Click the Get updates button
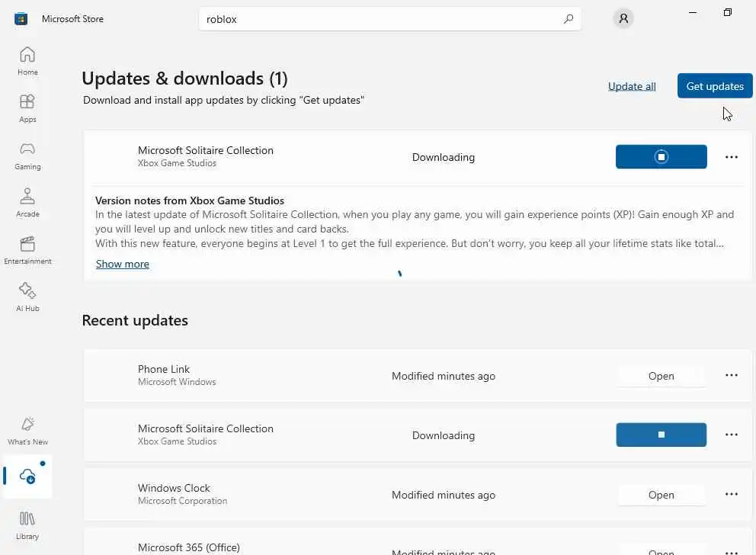The width and height of the screenshot is (756, 555). coord(715,86)
